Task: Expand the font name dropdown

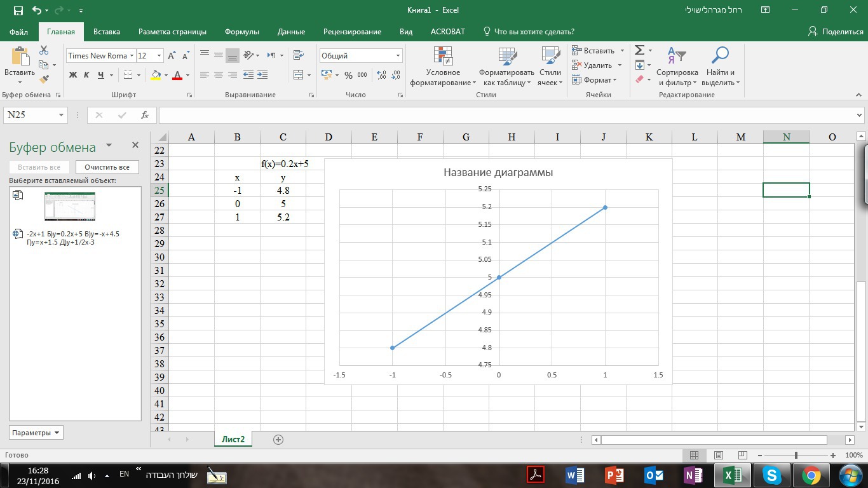Action: pyautogui.click(x=132, y=56)
